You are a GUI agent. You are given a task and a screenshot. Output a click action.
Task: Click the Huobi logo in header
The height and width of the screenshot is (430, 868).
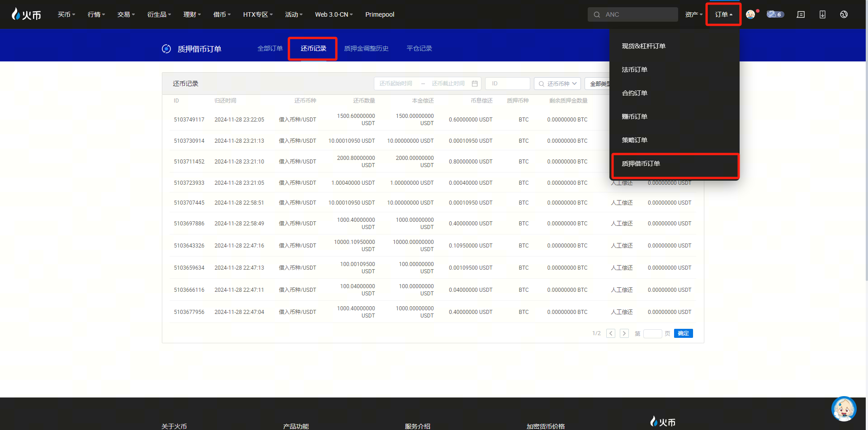[x=26, y=14]
